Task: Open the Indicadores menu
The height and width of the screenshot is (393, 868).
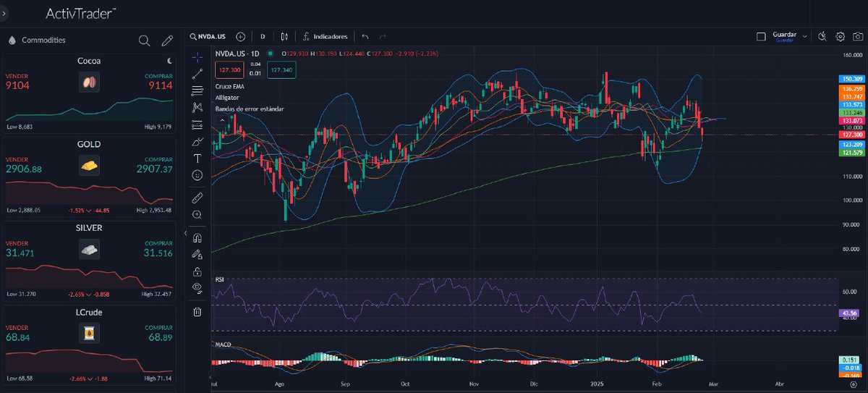Action: (325, 36)
